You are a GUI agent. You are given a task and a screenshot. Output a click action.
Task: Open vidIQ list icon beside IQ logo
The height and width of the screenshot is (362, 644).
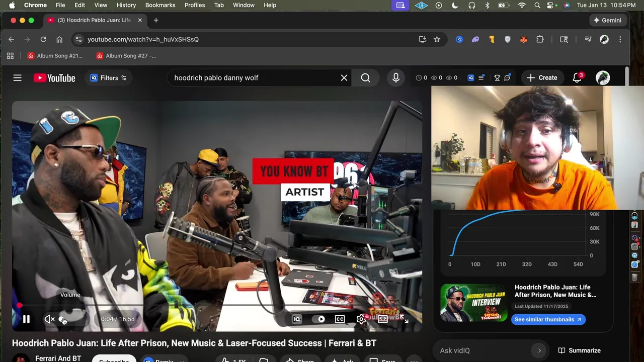pos(481,78)
